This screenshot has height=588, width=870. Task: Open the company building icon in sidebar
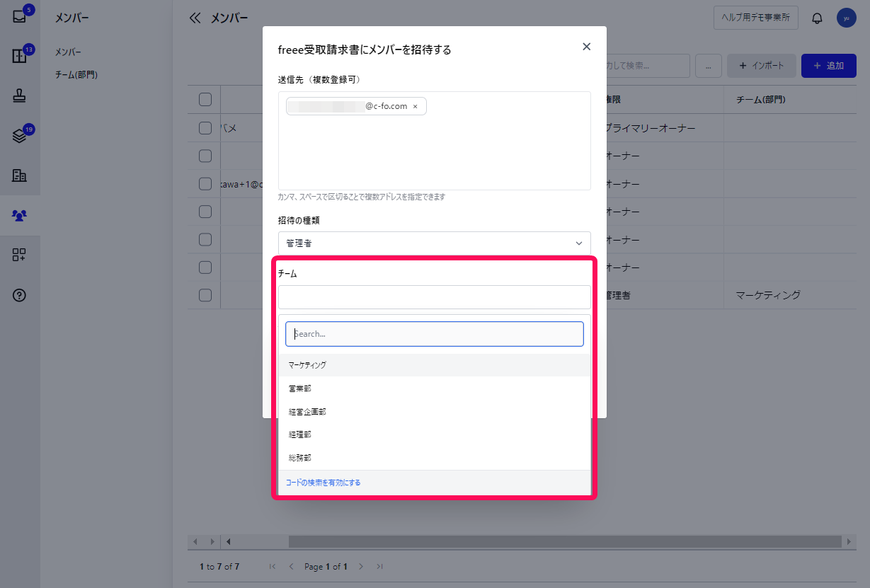pyautogui.click(x=20, y=175)
